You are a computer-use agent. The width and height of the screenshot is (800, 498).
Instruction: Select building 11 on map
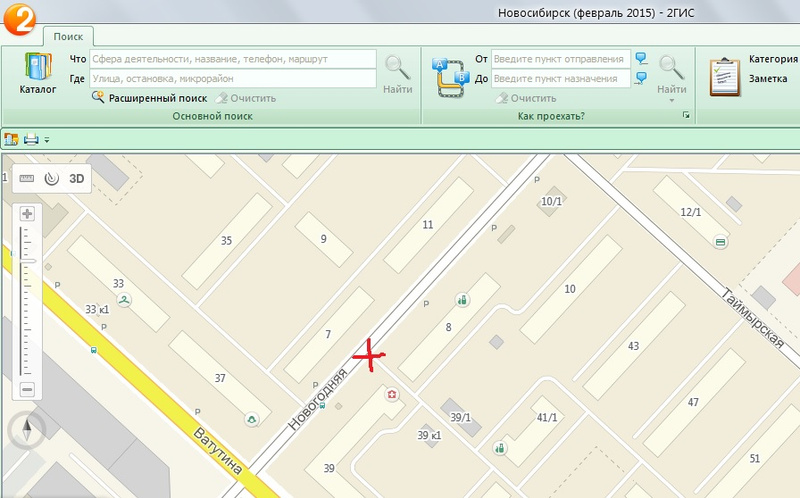(428, 225)
